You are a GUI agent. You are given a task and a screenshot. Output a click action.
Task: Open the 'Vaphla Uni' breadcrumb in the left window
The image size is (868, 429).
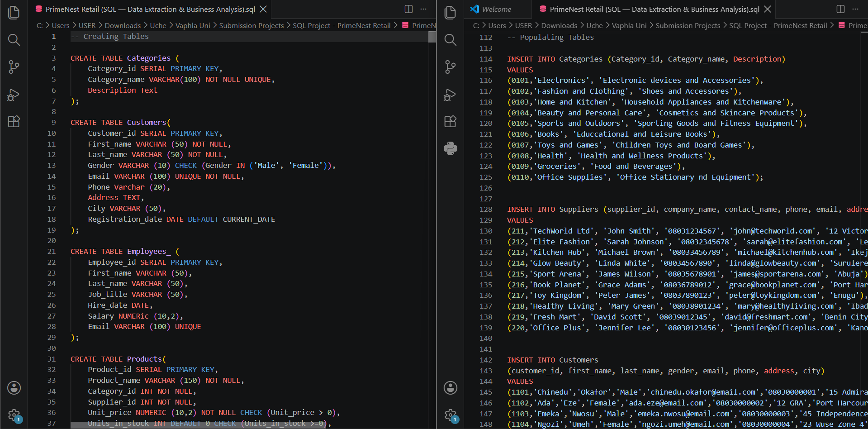tap(193, 26)
